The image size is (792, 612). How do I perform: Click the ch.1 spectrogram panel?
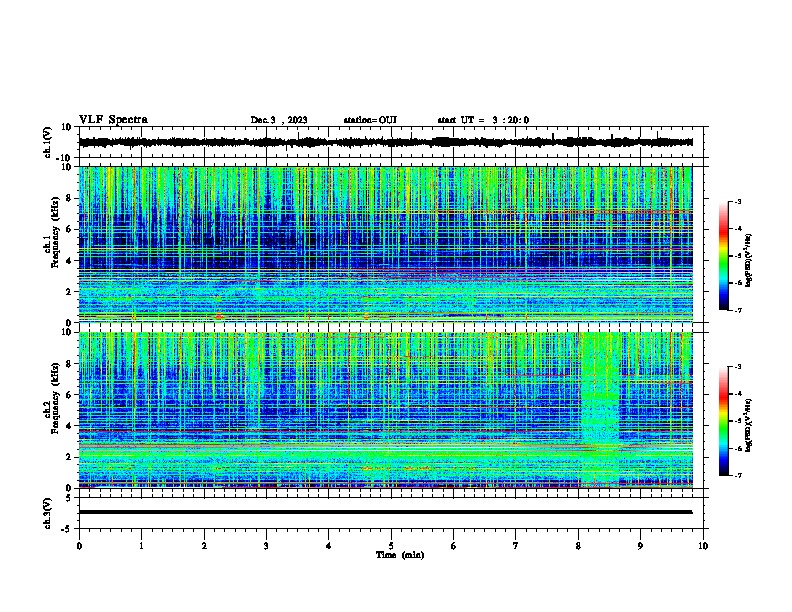coord(385,244)
